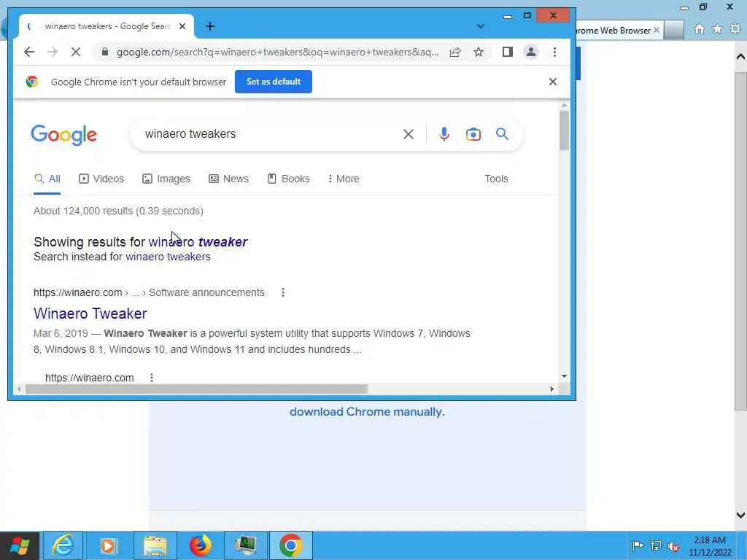Close the Chrome Web Browser tab in IE
This screenshot has width=747, height=560.
[657, 30]
